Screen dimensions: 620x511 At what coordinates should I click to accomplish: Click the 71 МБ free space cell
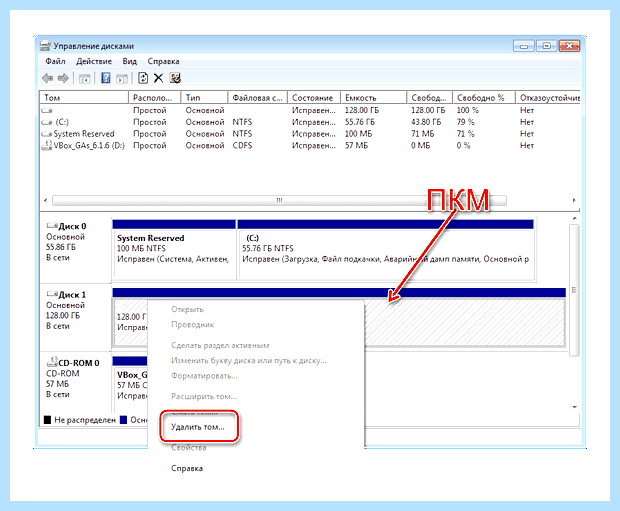(x=422, y=134)
